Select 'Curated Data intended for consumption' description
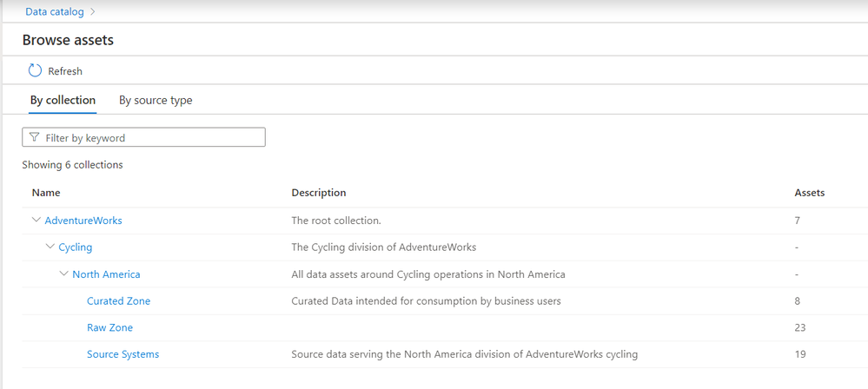This screenshot has height=389, width=868. point(427,301)
